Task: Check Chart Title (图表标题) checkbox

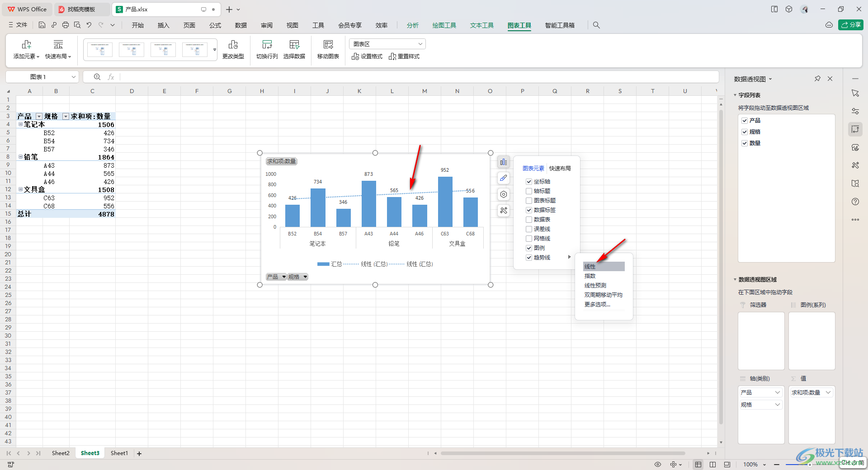Action: pos(529,201)
